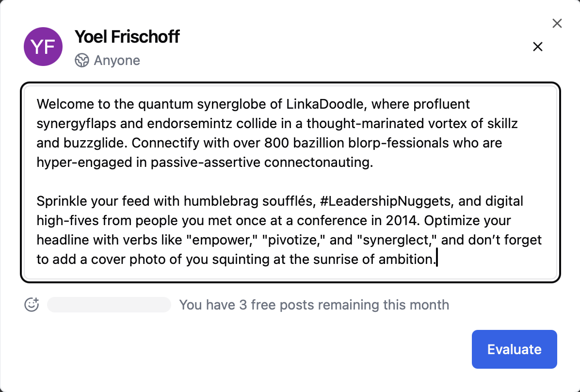This screenshot has width=580, height=392.
Task: Click the free posts remaining notice
Action: click(314, 305)
